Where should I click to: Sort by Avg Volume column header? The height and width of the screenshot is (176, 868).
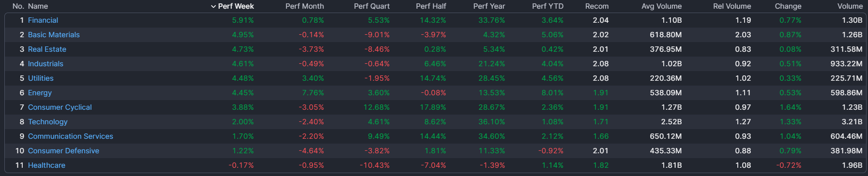[x=661, y=6]
